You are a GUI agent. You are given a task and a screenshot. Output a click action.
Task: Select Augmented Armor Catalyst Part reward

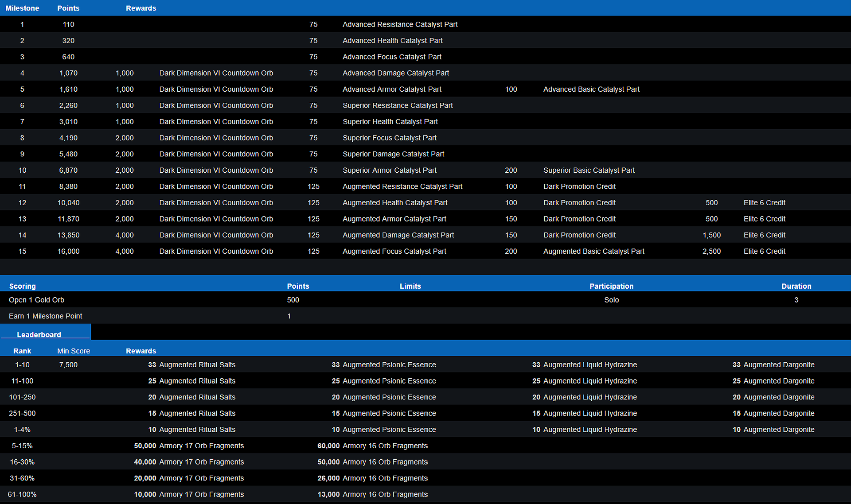point(394,219)
